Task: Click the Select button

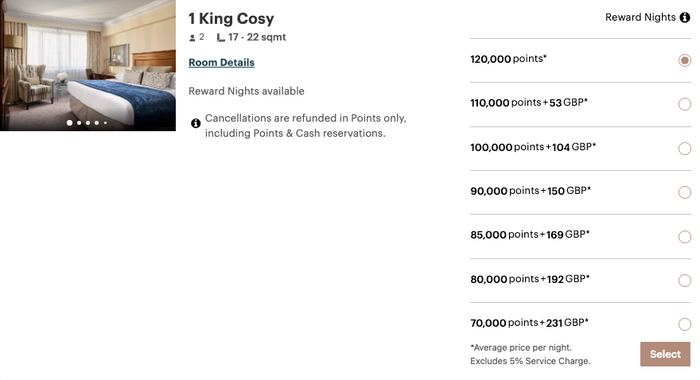Action: click(665, 354)
